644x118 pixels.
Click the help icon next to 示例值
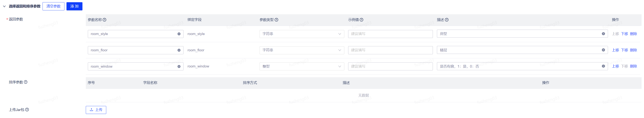[x=362, y=20]
